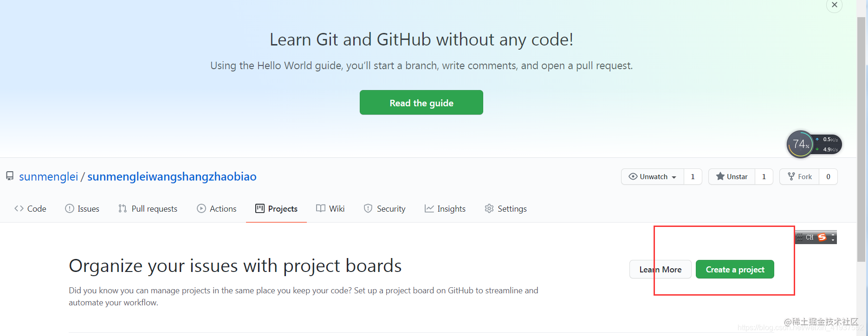This screenshot has width=868, height=336.
Task: Click the Pull requests branch icon
Action: tap(123, 208)
